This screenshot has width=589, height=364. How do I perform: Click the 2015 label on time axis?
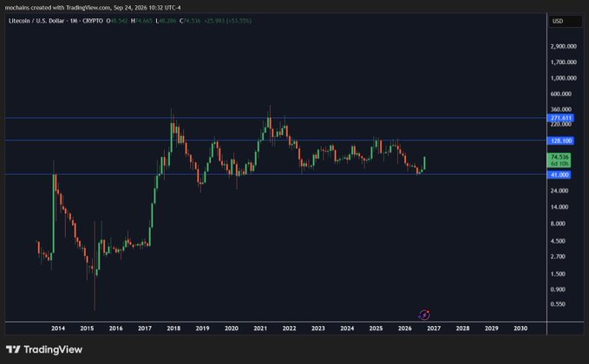(87, 328)
